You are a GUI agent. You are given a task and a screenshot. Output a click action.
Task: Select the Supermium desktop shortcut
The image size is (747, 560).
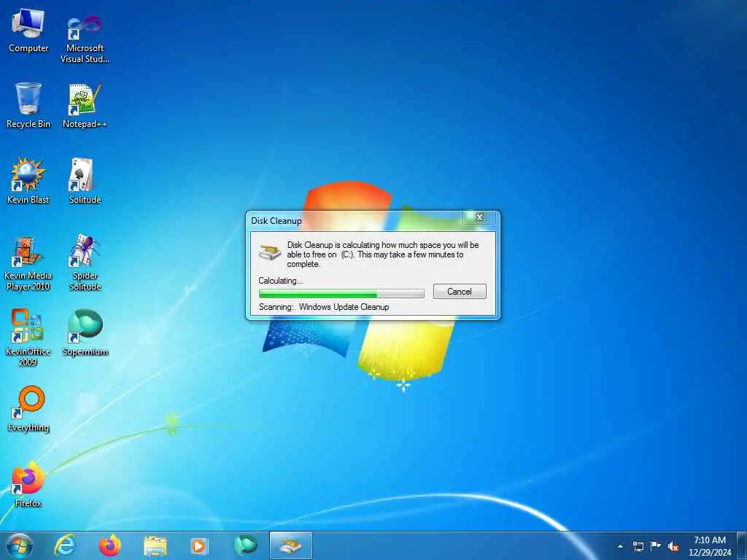pos(85,332)
